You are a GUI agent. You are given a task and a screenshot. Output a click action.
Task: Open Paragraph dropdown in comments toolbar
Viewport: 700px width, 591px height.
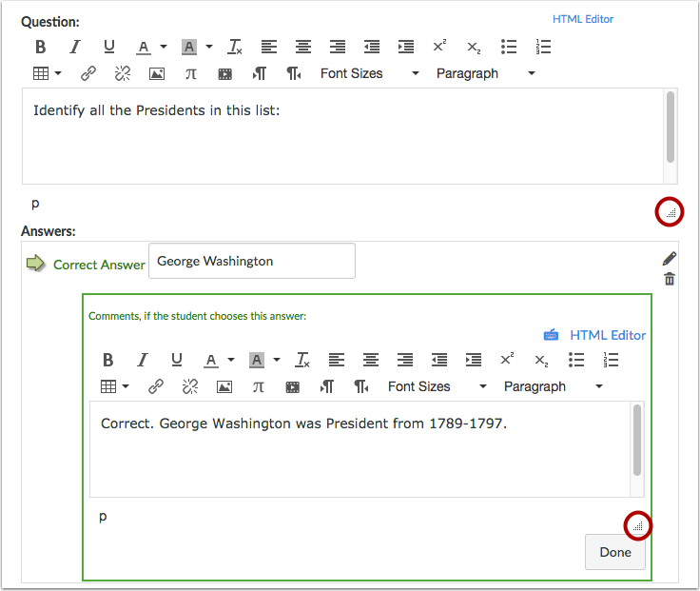(554, 386)
